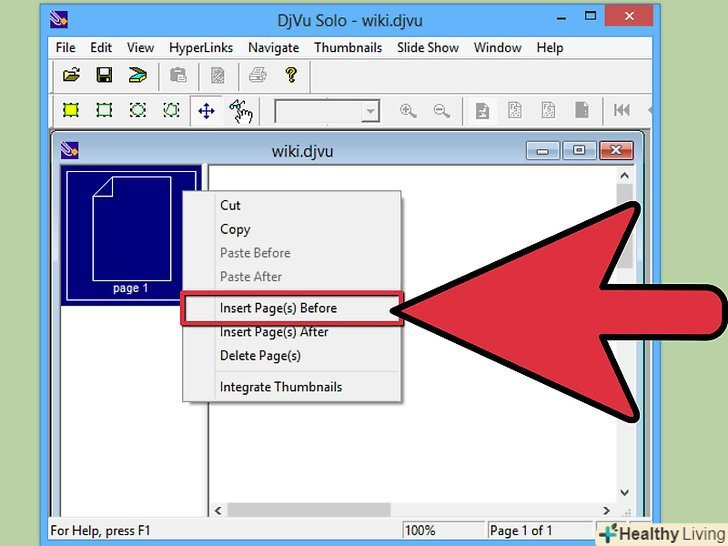Open the Thumbnails menu
The image size is (728, 546).
point(348,47)
